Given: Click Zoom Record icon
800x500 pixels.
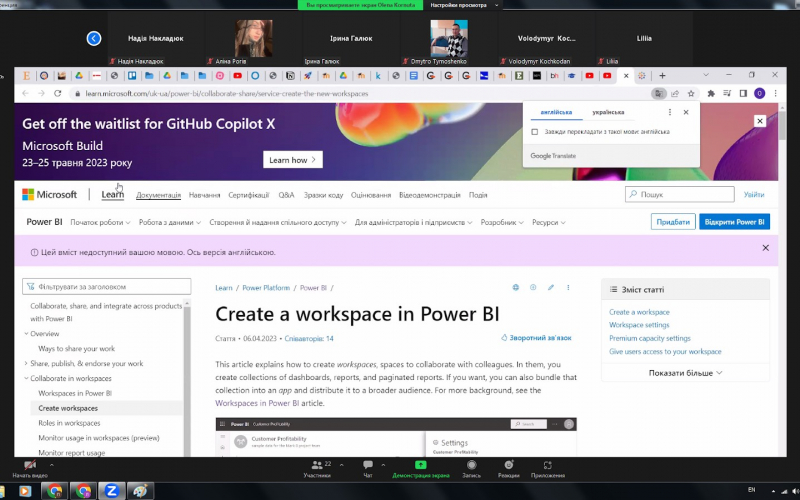Looking at the screenshot, I should tap(471, 465).
